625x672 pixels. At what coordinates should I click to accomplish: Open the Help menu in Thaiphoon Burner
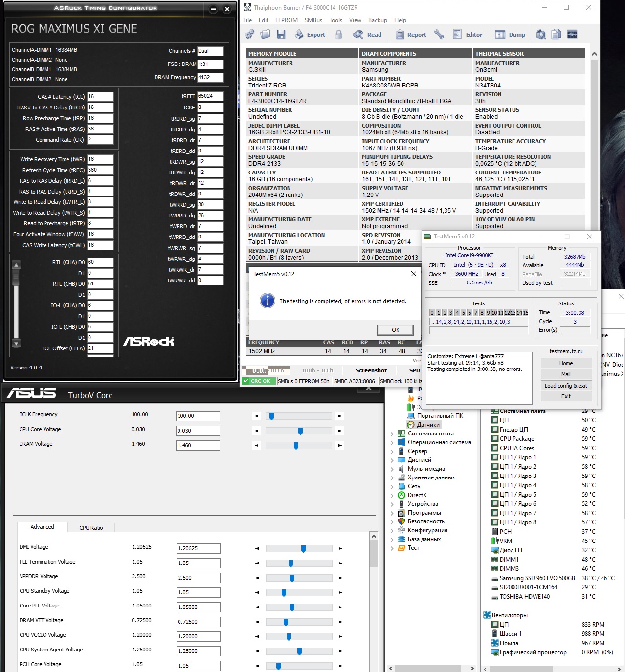pos(400,20)
